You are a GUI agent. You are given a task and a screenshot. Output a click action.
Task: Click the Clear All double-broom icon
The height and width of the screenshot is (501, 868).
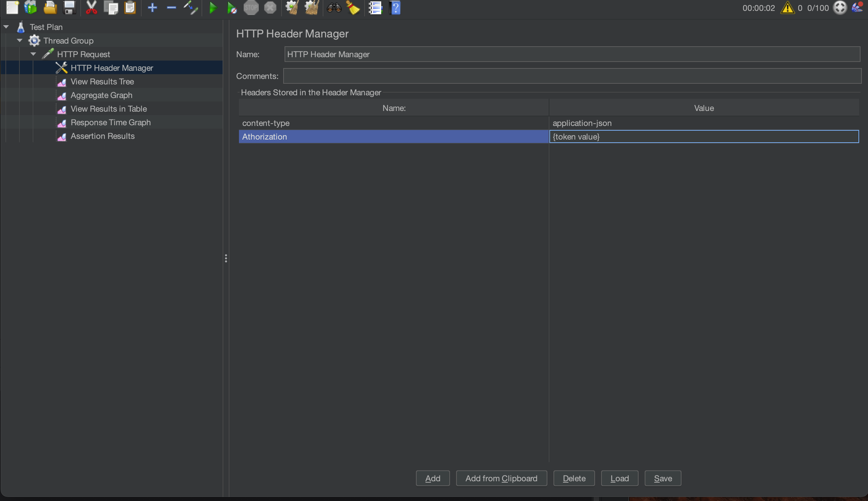coord(312,7)
